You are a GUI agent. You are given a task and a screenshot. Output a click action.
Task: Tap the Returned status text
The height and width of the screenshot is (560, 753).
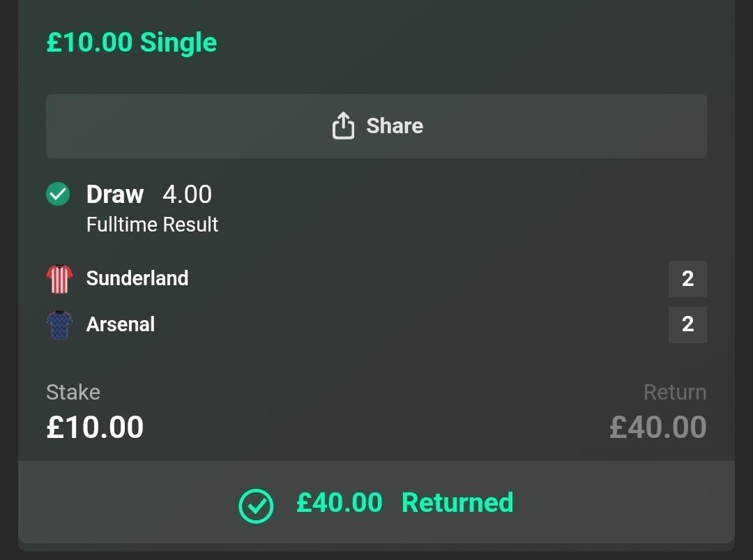tap(457, 503)
